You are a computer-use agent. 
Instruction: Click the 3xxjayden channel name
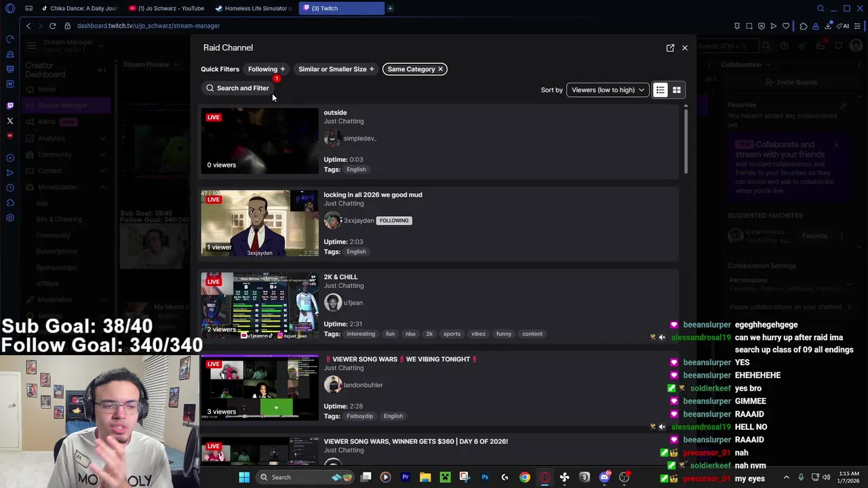coord(359,220)
